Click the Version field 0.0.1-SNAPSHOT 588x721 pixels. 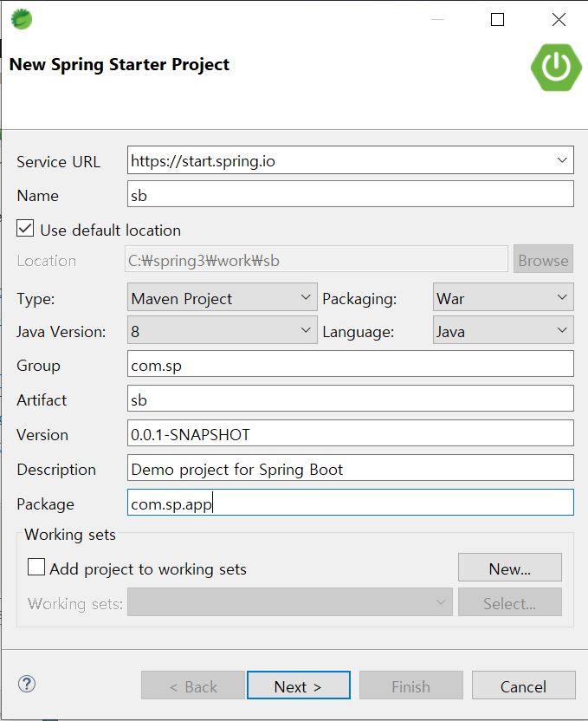[x=351, y=433]
